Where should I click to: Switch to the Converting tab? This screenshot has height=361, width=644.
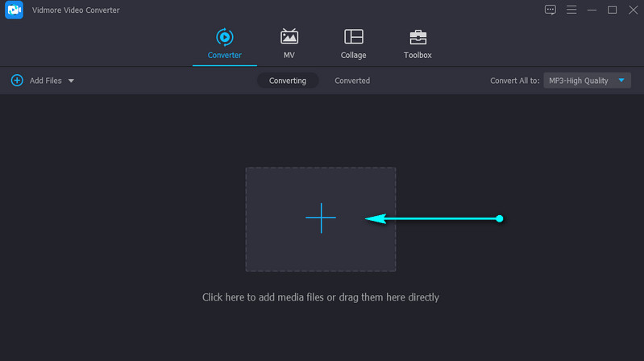click(x=288, y=81)
